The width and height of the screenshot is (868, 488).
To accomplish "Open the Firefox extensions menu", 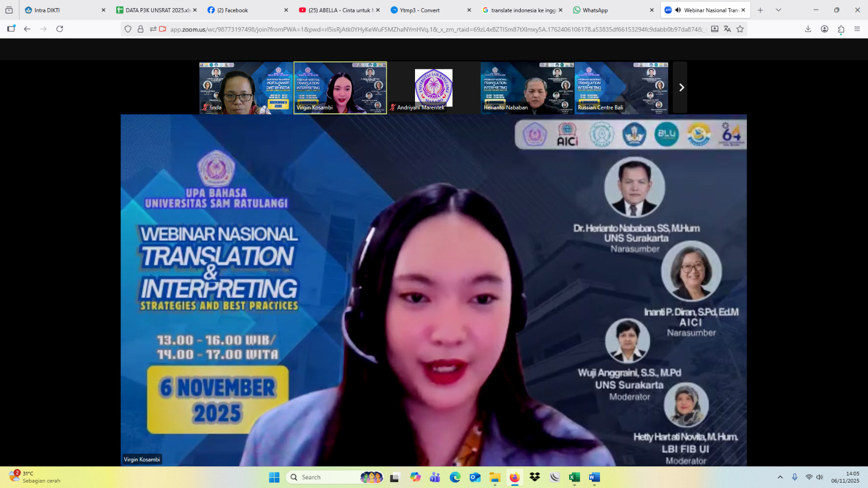I will 841,29.
